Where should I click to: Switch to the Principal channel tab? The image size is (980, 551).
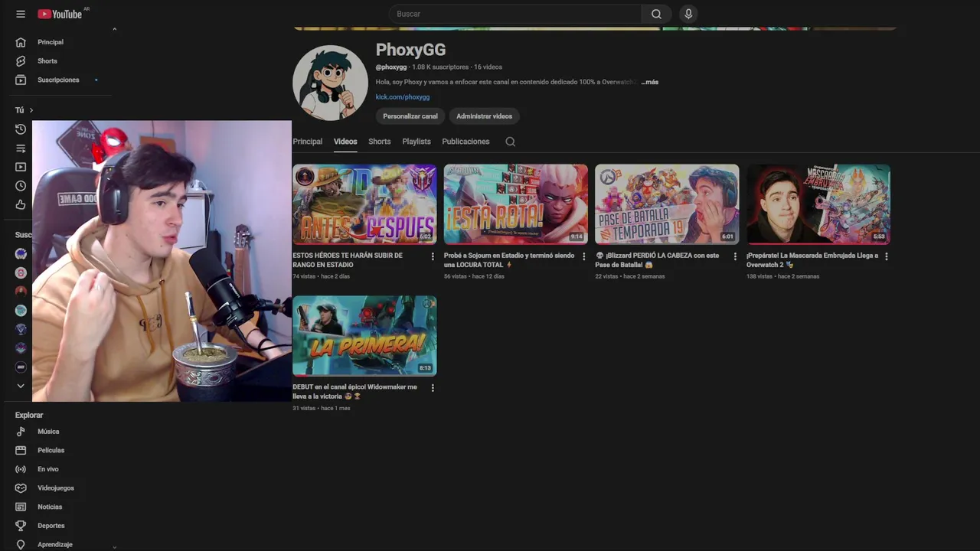[308, 142]
